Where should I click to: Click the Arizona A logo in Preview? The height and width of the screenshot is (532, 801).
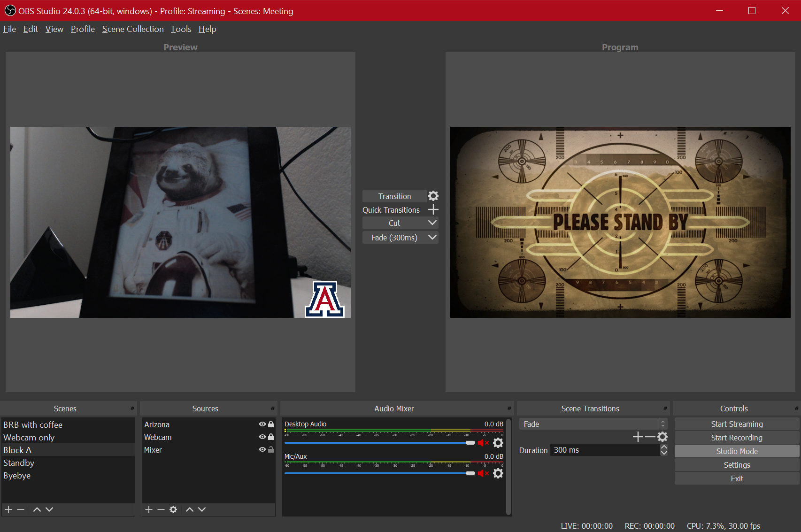click(325, 299)
